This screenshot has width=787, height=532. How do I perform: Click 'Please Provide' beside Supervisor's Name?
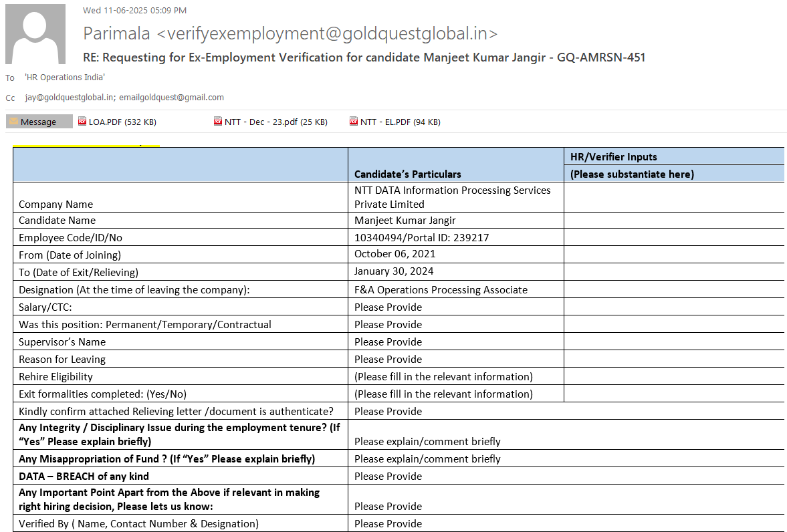388,342
